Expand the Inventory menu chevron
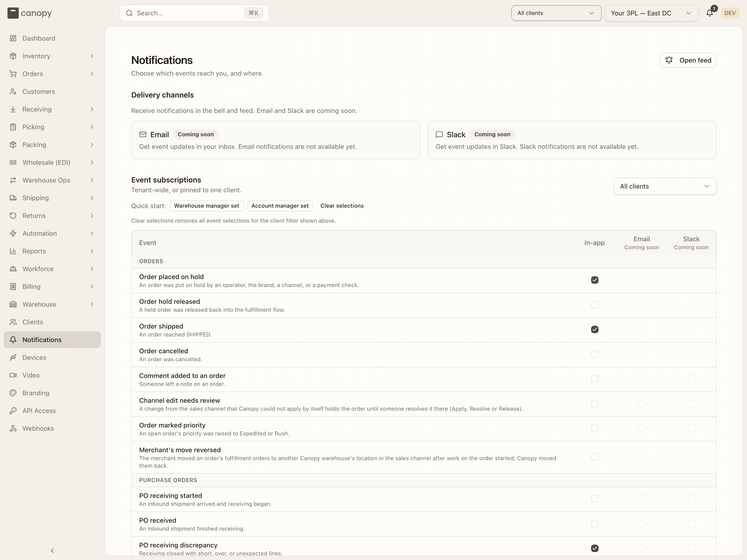The height and width of the screenshot is (560, 747). [92, 56]
